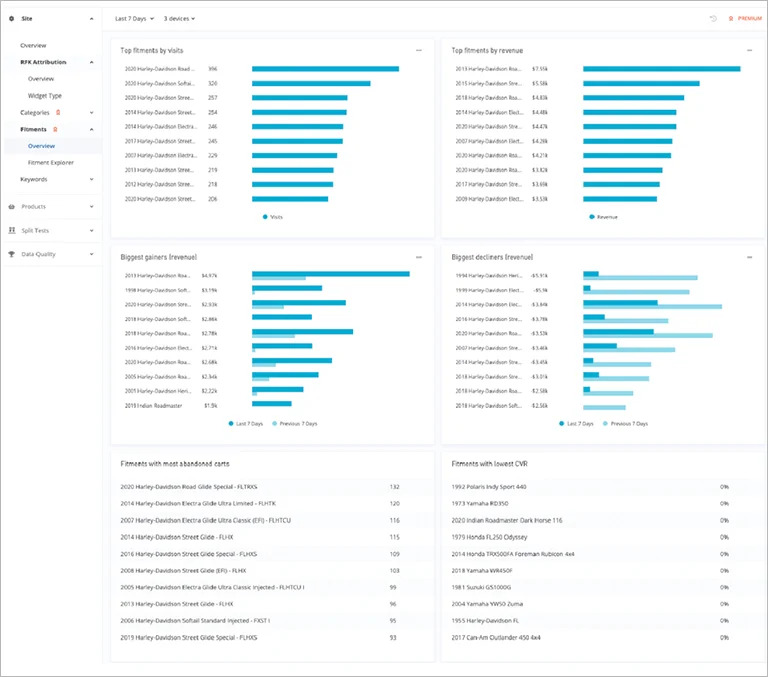Expand the Data Quality section chevron
This screenshot has height=677, width=768.
click(92, 254)
